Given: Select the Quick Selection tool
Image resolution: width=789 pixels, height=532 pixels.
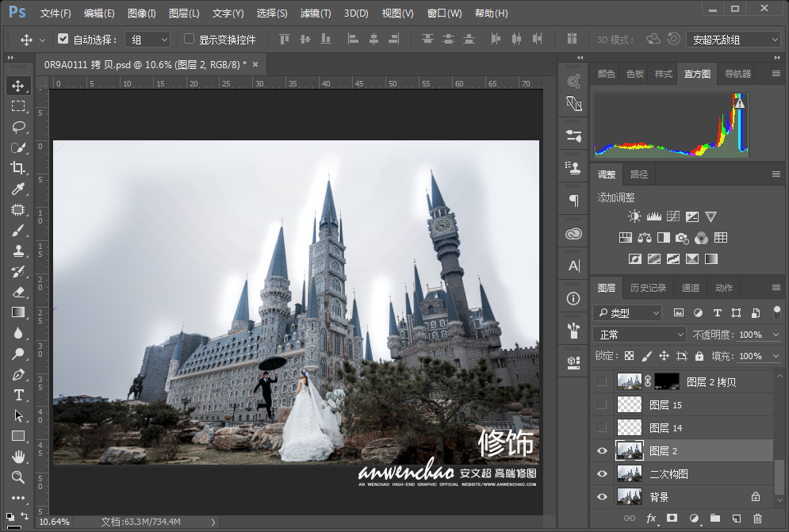Looking at the screenshot, I should 18,147.
